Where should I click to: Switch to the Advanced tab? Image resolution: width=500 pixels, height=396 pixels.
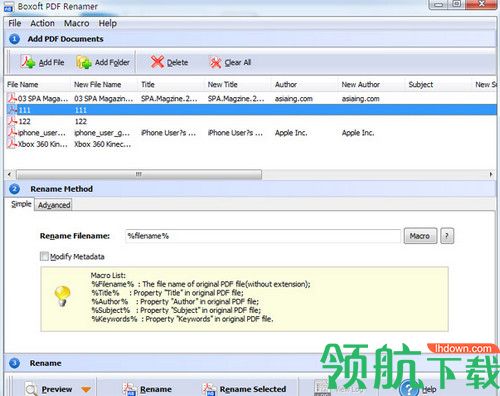(x=54, y=205)
